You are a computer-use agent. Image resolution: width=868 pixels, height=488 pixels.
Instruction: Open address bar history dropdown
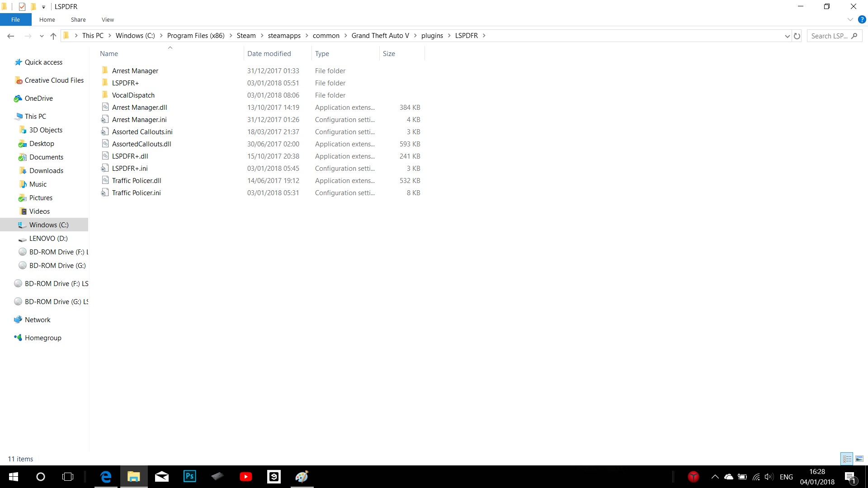click(x=787, y=36)
